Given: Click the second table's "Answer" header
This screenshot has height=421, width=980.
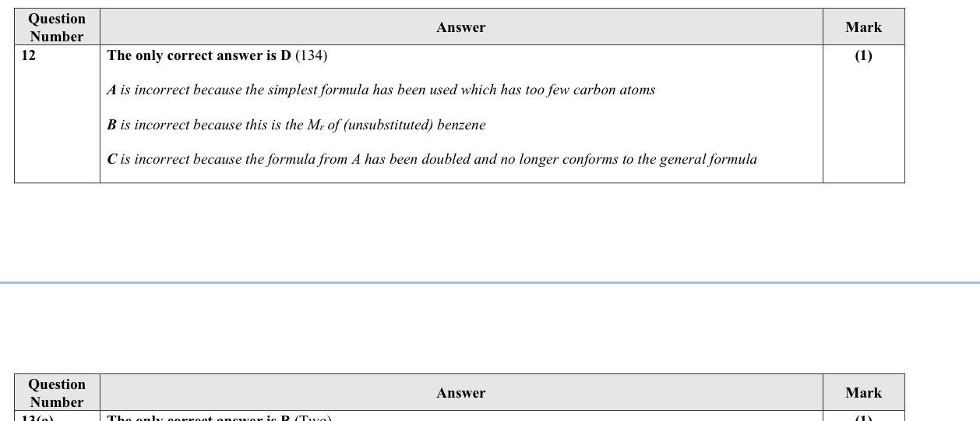Looking at the screenshot, I should point(460,393).
